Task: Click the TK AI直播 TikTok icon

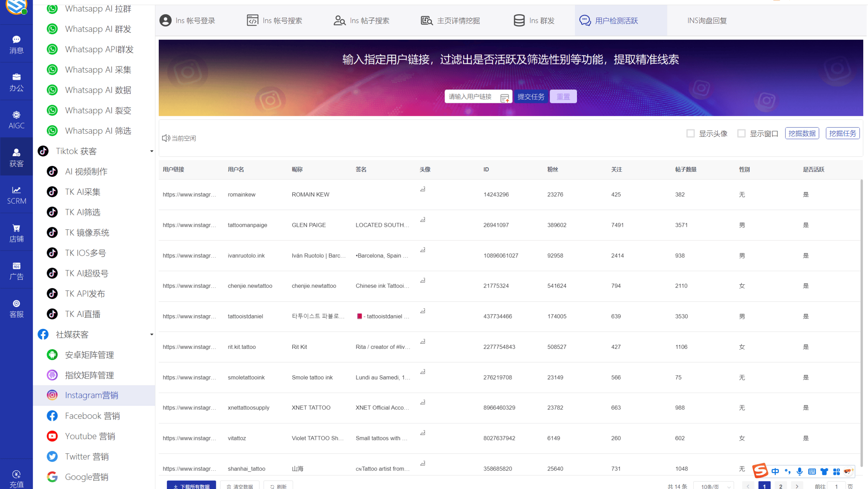Action: coord(52,314)
